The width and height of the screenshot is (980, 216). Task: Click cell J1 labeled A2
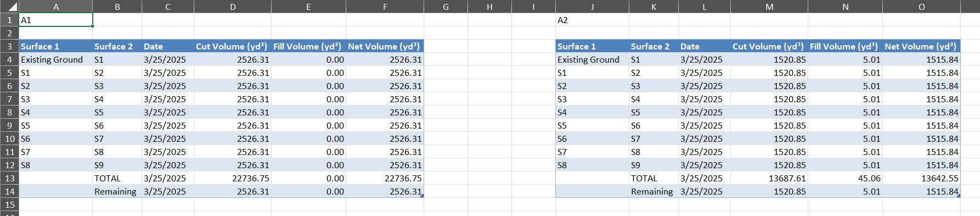click(592, 20)
